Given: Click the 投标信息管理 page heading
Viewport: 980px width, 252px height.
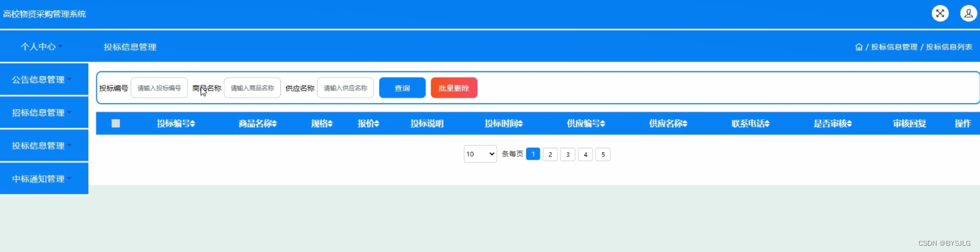Looking at the screenshot, I should click(130, 47).
